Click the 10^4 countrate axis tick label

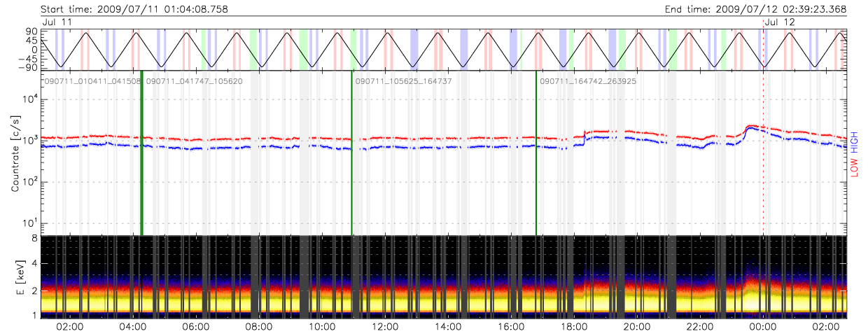31,99
